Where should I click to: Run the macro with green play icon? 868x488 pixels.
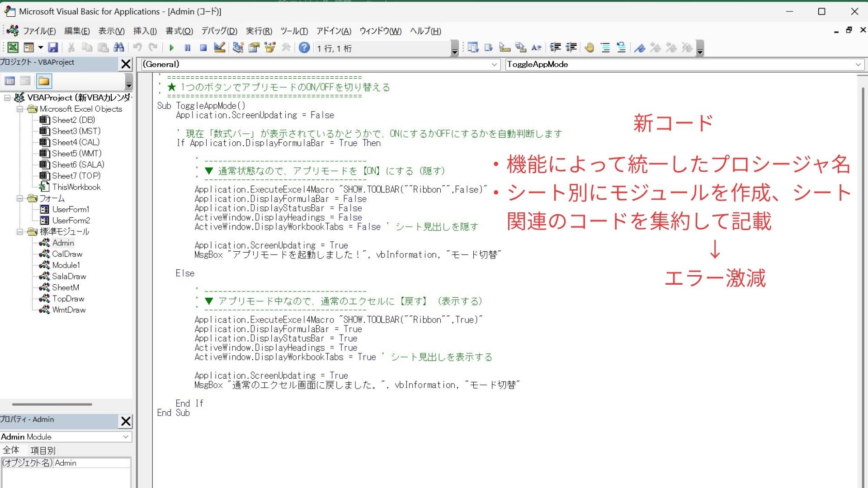coord(171,47)
